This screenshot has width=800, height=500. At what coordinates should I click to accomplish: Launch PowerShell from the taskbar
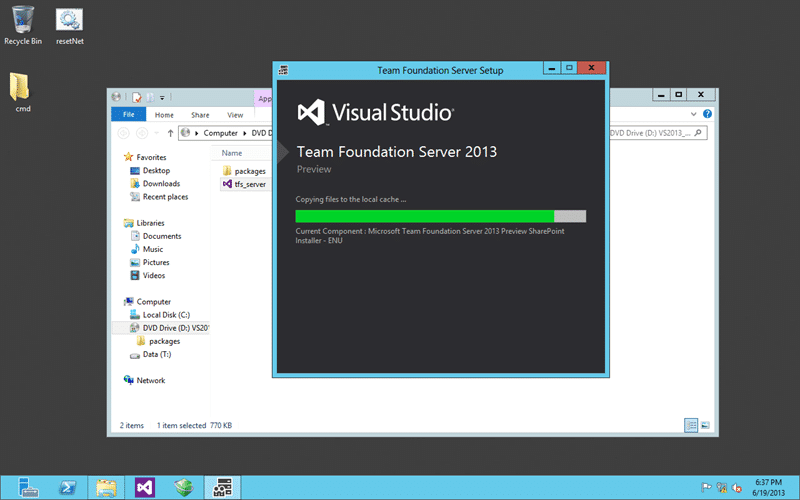tap(67, 488)
